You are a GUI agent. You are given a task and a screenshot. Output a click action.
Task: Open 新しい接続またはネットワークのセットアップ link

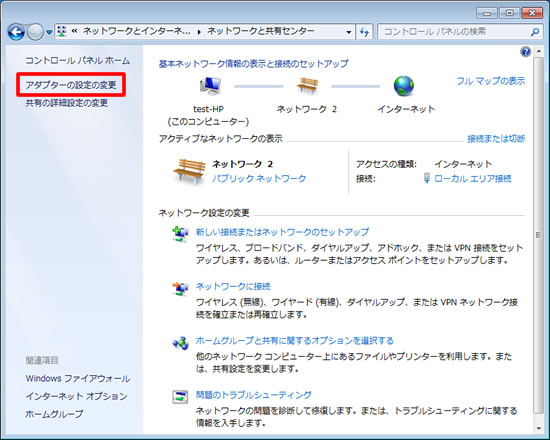tap(282, 232)
